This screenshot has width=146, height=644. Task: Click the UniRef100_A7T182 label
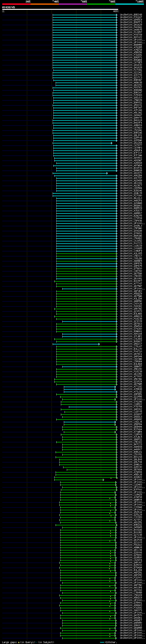[x=131, y=387]
